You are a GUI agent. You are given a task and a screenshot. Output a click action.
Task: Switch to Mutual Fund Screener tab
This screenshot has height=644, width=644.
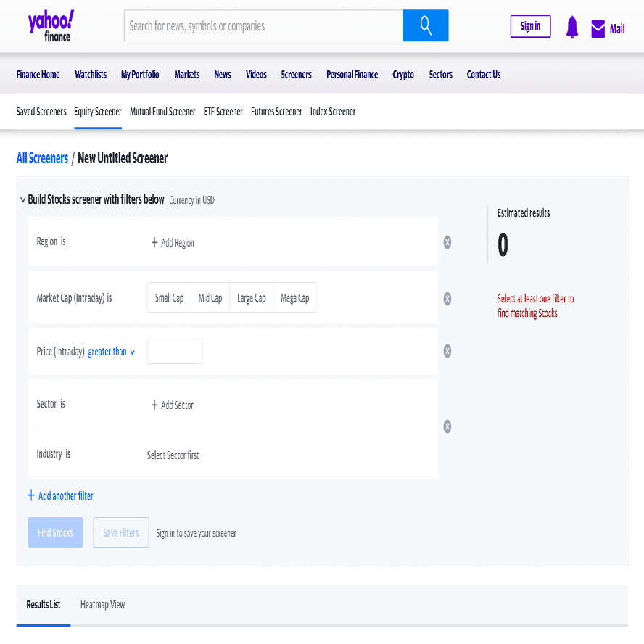(x=162, y=112)
